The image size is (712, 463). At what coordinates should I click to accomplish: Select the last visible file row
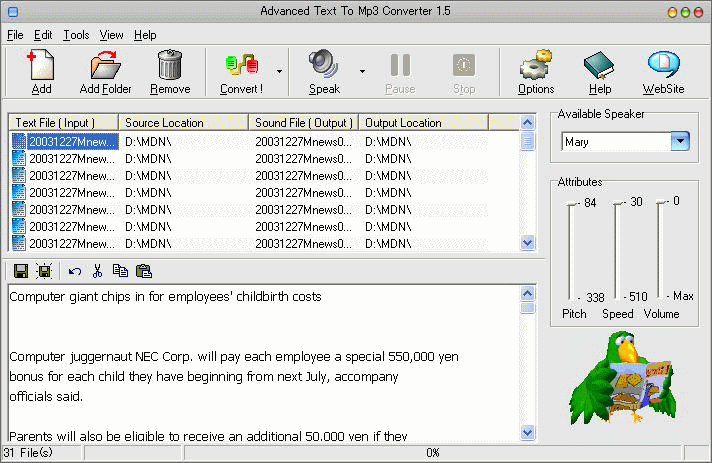click(249, 244)
